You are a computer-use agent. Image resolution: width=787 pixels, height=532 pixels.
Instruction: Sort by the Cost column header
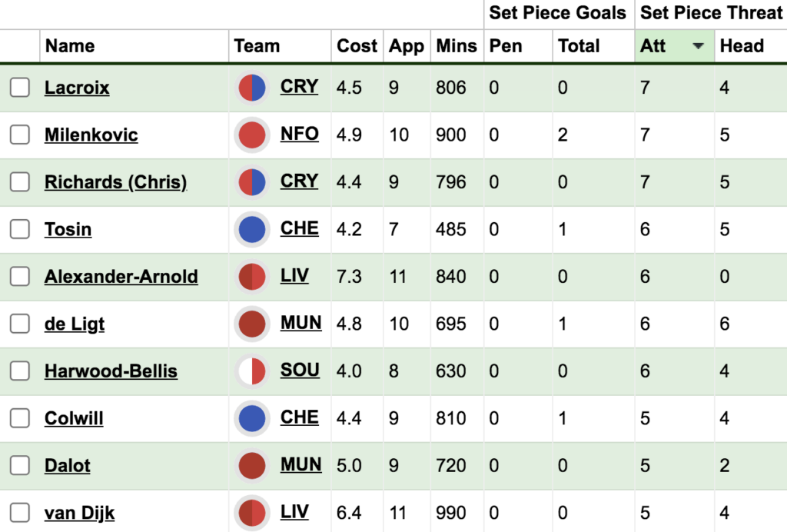coord(357,45)
